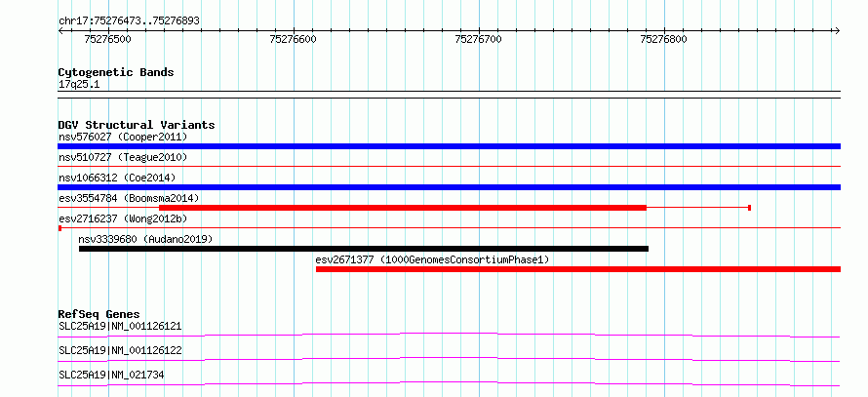
Task: Click the small red start marker of esv2716237
Action: tap(59, 228)
